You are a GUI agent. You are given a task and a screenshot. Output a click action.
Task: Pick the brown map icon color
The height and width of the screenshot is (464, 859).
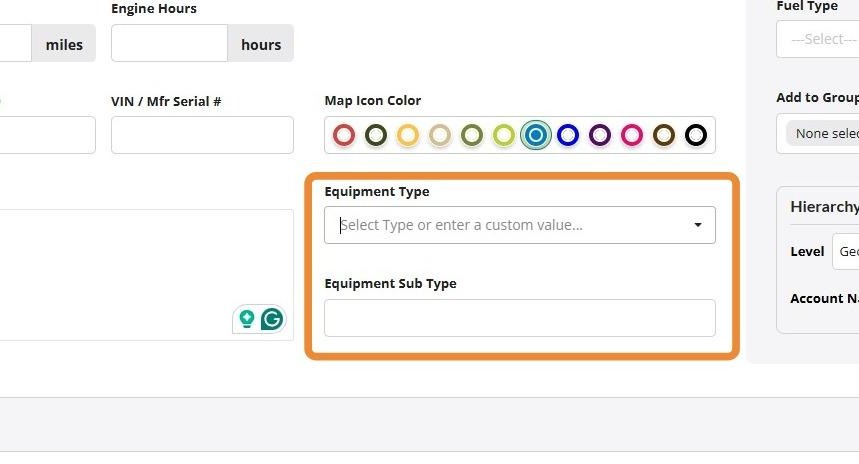pos(663,135)
